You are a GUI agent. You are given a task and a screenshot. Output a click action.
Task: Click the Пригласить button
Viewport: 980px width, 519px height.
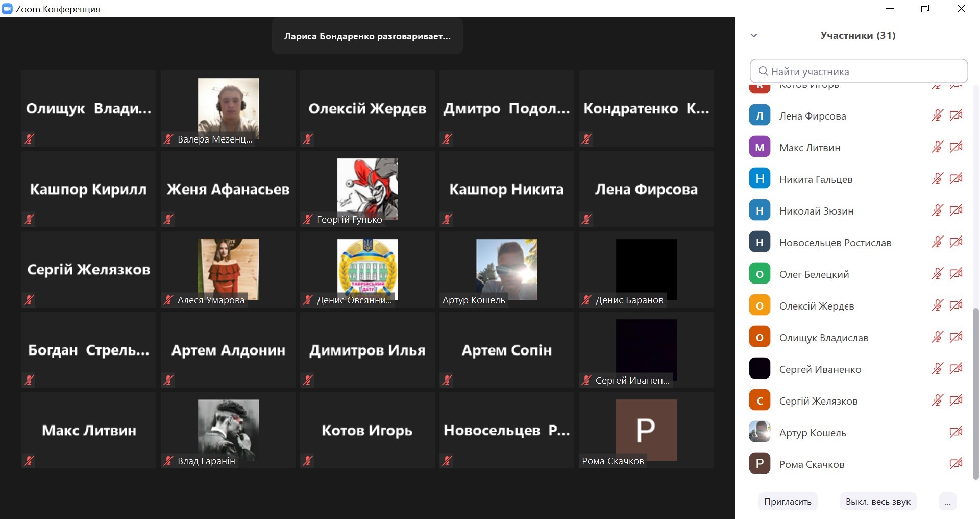click(x=788, y=502)
